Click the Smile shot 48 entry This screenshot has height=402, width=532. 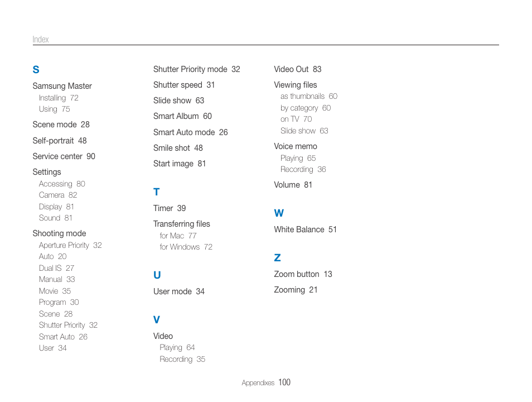click(x=178, y=148)
